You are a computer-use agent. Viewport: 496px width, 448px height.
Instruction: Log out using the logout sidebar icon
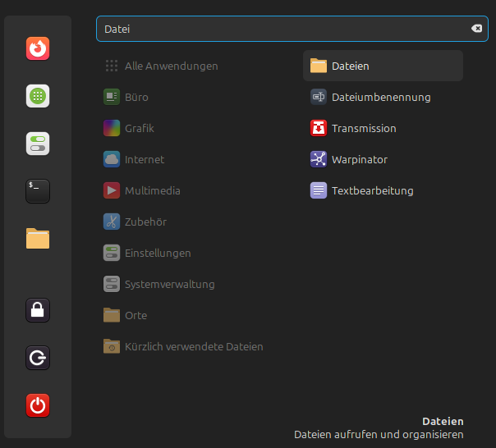(38, 358)
